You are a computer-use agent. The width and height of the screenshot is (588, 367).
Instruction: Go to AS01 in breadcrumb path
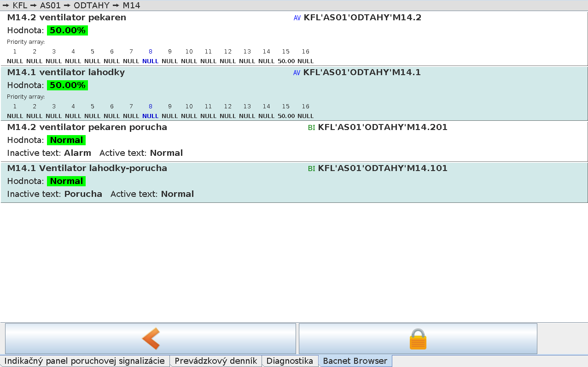click(50, 6)
